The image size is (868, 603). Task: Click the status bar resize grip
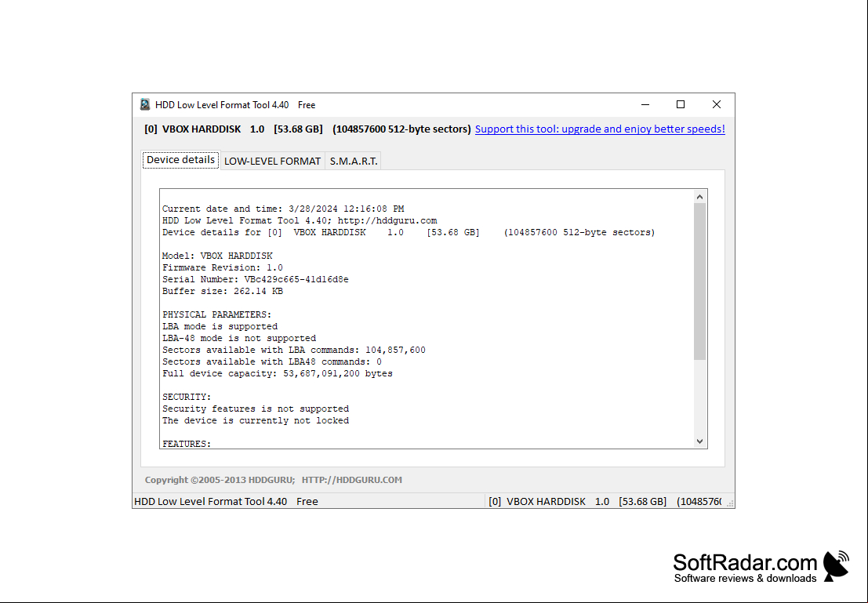point(730,503)
